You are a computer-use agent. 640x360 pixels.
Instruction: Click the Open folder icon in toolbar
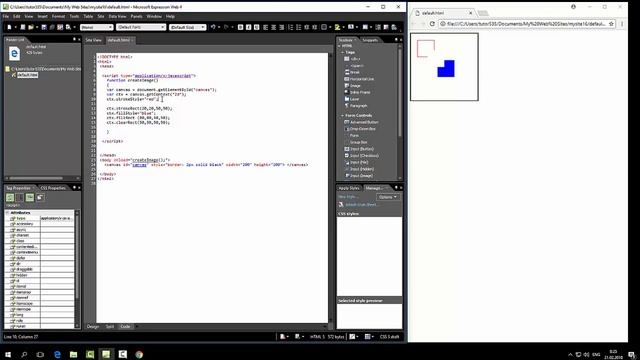click(31, 27)
